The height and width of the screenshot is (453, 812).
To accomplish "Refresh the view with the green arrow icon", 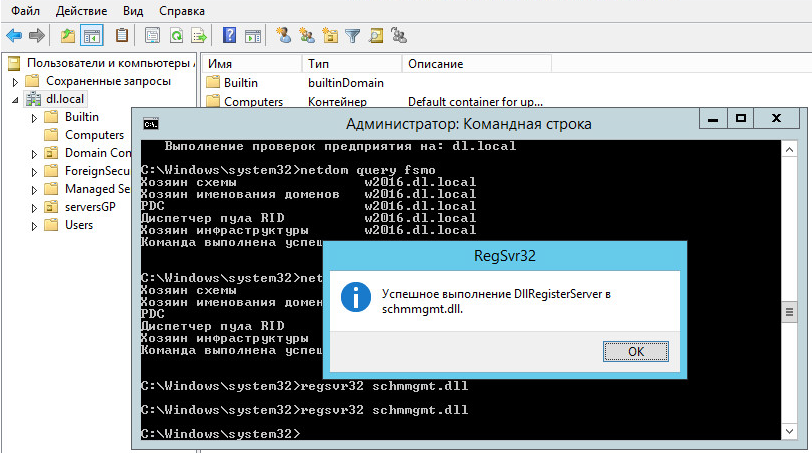I will coord(177,36).
